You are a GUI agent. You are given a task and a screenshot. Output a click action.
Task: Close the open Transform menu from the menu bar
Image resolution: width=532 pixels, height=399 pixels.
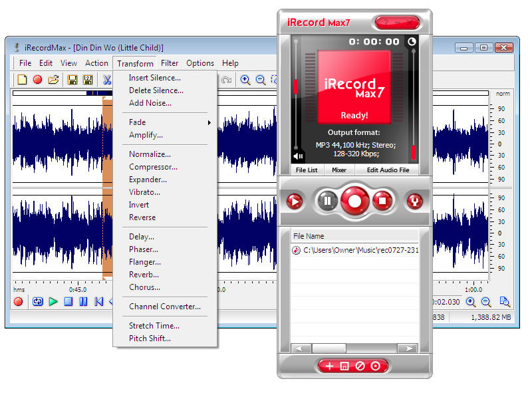[135, 63]
